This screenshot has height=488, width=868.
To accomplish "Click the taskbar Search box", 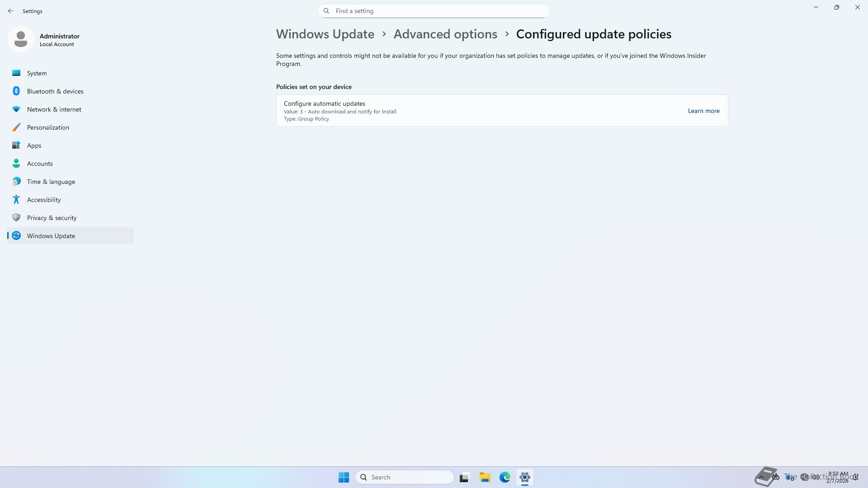I will pyautogui.click(x=405, y=477).
